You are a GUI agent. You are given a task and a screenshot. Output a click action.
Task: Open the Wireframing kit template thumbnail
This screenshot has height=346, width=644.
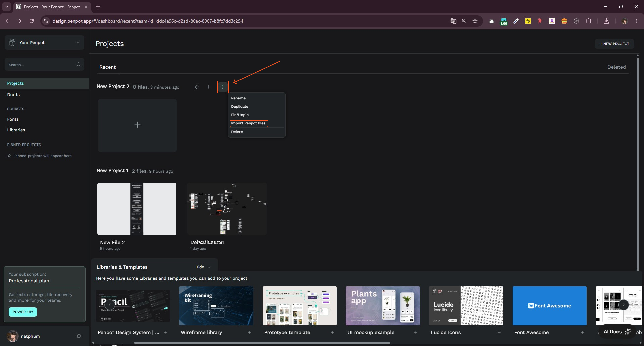pyautogui.click(x=216, y=306)
